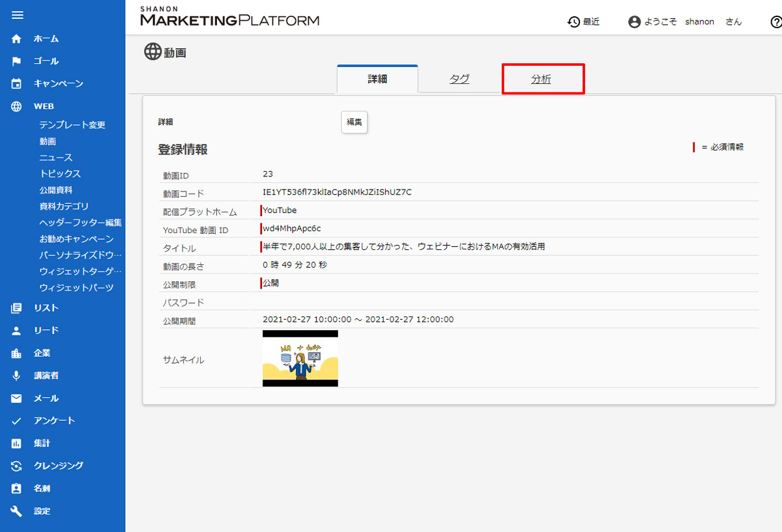This screenshot has width=782, height=532.
Task: Open Home via the house icon
Action: click(17, 39)
